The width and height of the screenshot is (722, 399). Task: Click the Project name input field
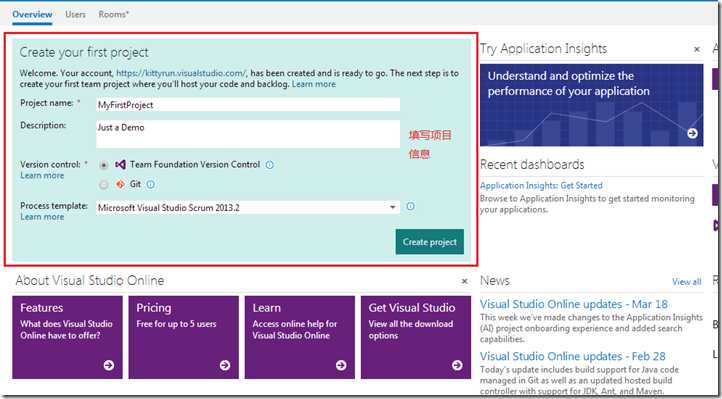[248, 104]
